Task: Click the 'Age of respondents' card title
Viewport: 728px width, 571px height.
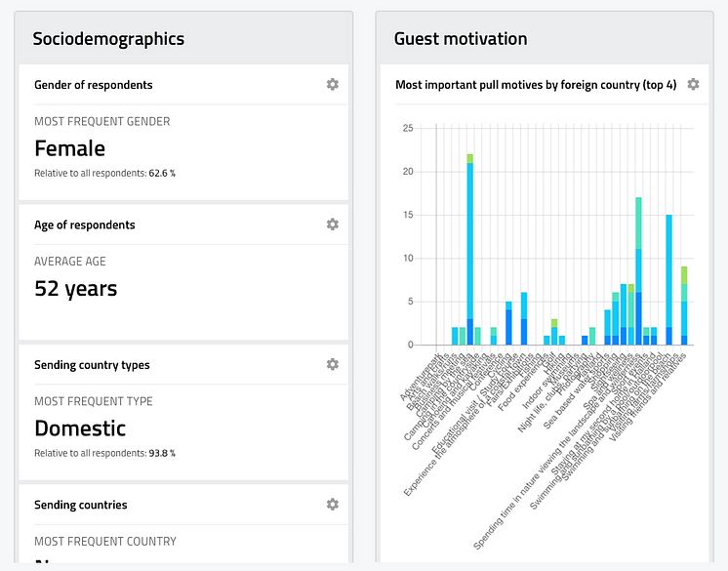Action: tap(85, 224)
